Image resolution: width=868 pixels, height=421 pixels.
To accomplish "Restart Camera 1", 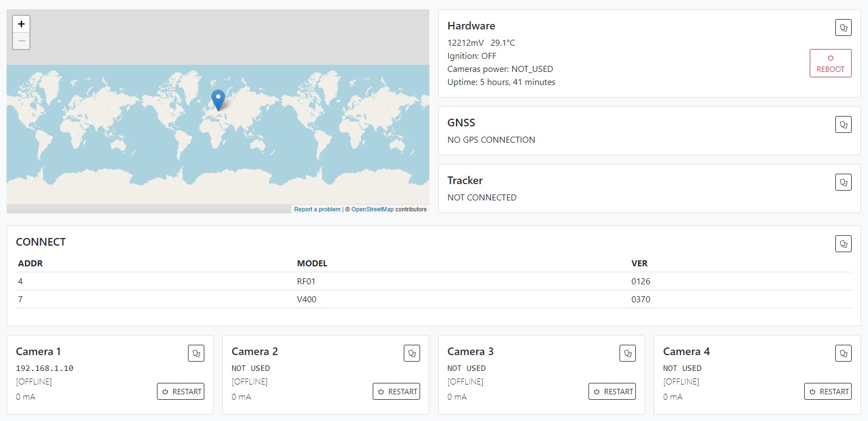I will point(181,392).
